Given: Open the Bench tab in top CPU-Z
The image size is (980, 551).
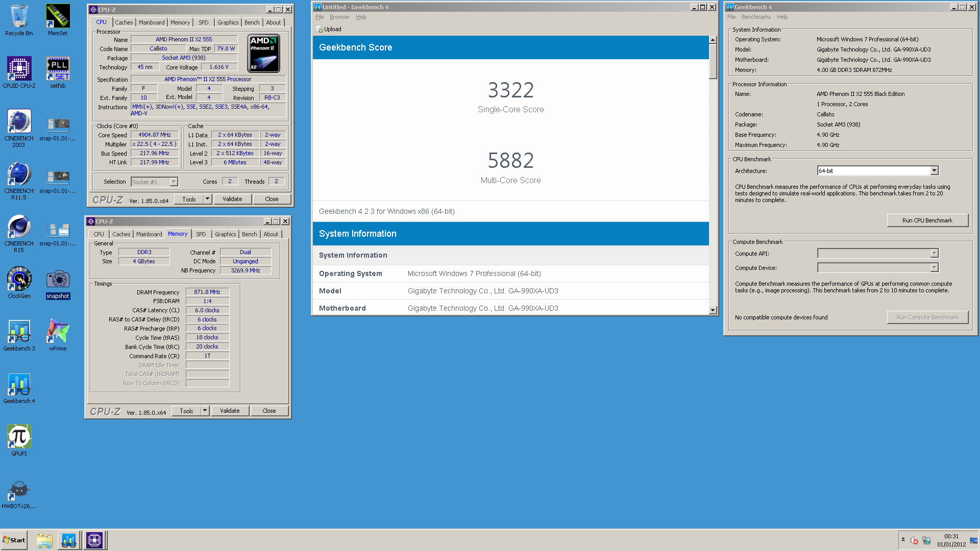Looking at the screenshot, I should click(x=252, y=22).
